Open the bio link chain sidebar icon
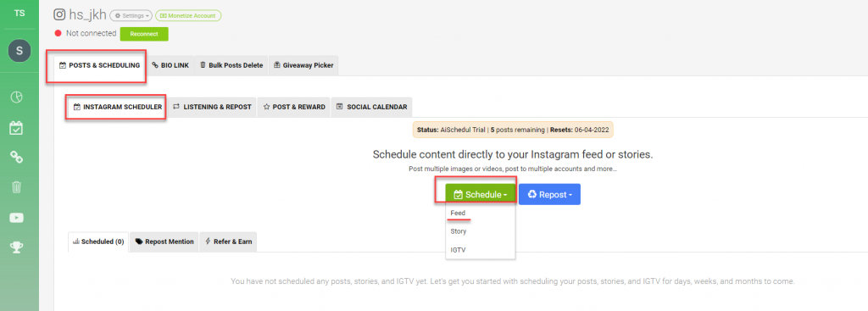This screenshot has height=311, width=868. click(x=17, y=158)
